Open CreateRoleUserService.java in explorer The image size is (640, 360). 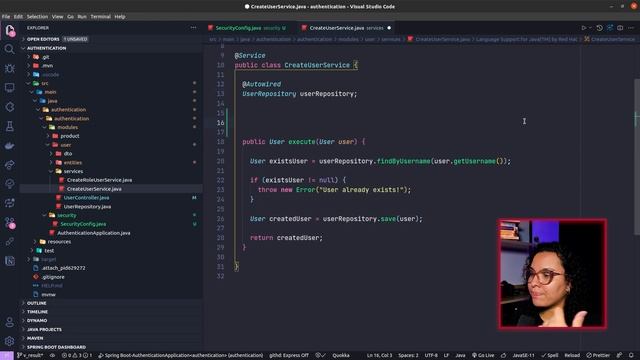tap(99, 180)
